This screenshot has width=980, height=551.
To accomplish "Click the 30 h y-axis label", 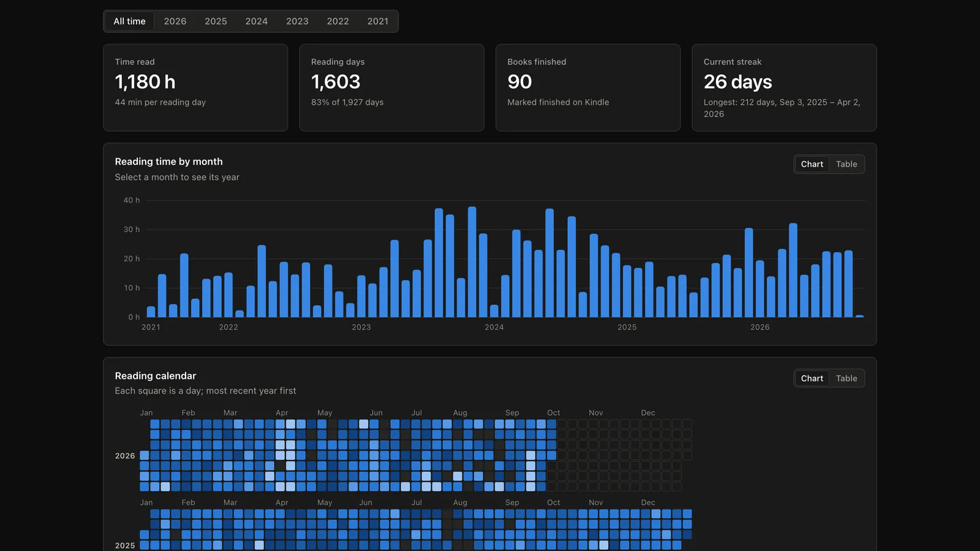I will coord(132,230).
